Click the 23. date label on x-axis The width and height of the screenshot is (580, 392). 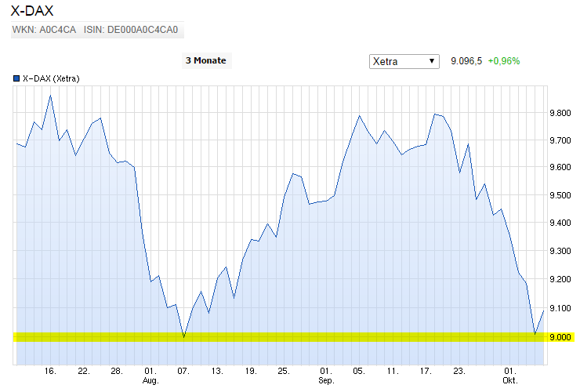click(459, 372)
